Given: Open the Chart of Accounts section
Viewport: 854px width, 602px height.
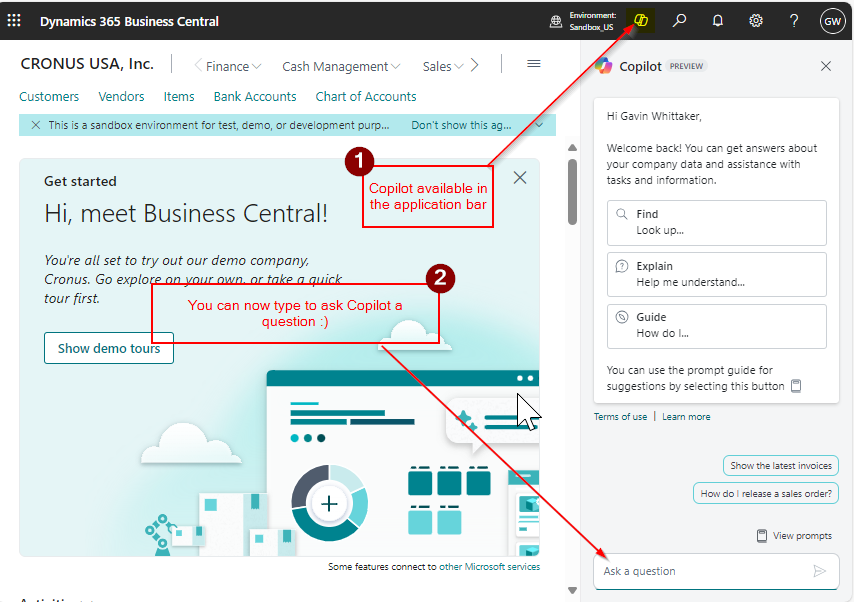Looking at the screenshot, I should pos(365,96).
